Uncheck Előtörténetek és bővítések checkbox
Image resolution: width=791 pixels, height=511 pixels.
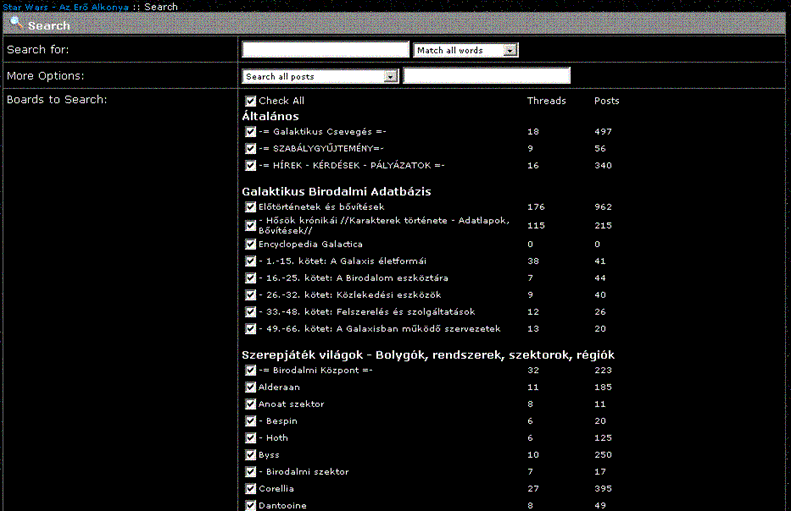coord(251,207)
